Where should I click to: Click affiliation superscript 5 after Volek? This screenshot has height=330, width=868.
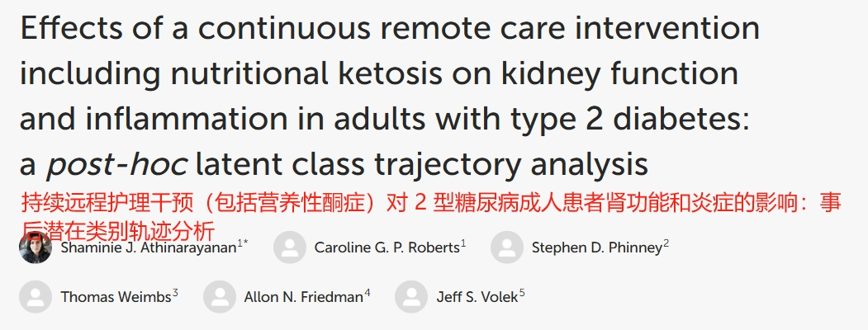pos(522,294)
